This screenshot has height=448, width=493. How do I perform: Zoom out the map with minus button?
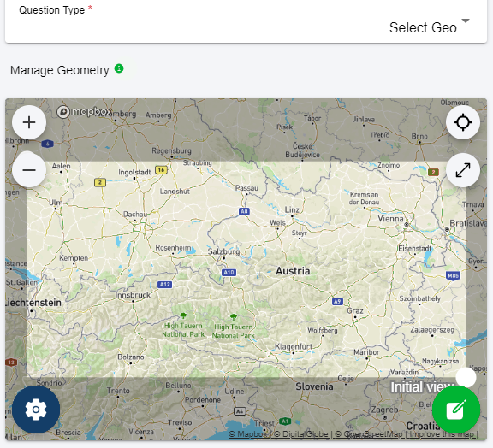tap(29, 170)
